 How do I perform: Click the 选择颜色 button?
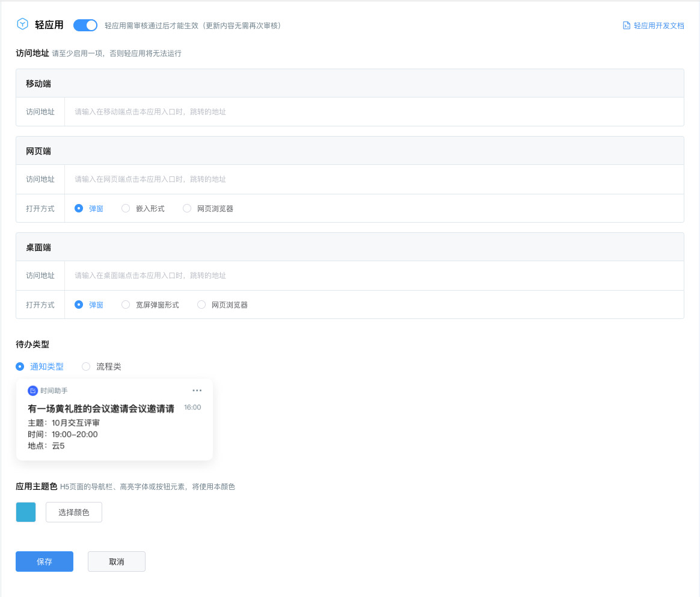(74, 512)
